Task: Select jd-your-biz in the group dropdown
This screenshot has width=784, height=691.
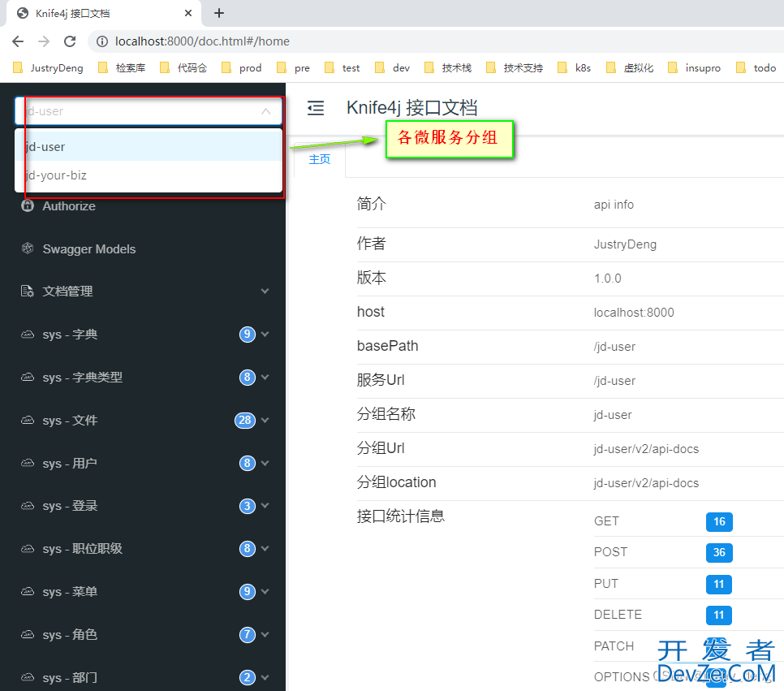Action: point(149,175)
